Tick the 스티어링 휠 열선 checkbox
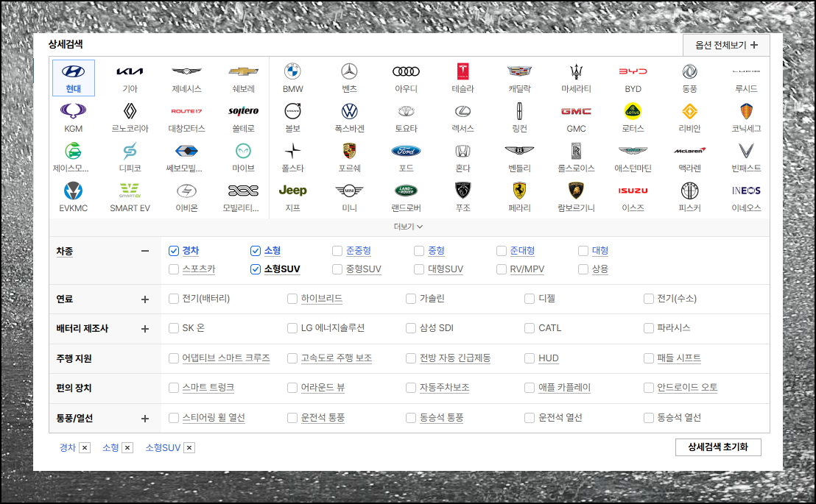Image resolution: width=816 pixels, height=504 pixels. (174, 418)
